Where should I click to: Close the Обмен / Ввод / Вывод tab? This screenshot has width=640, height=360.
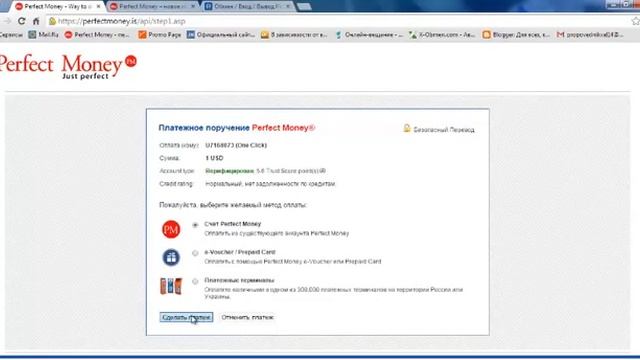click(288, 7)
